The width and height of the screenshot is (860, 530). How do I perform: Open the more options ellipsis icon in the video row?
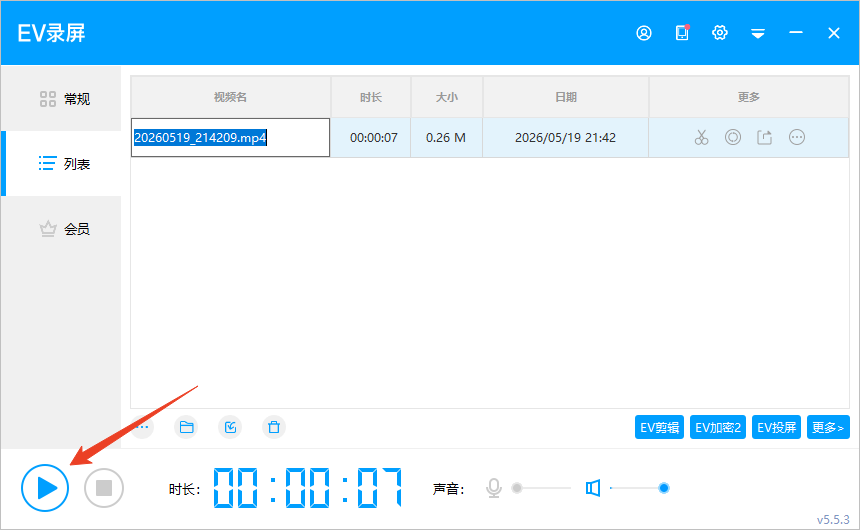[x=797, y=137]
